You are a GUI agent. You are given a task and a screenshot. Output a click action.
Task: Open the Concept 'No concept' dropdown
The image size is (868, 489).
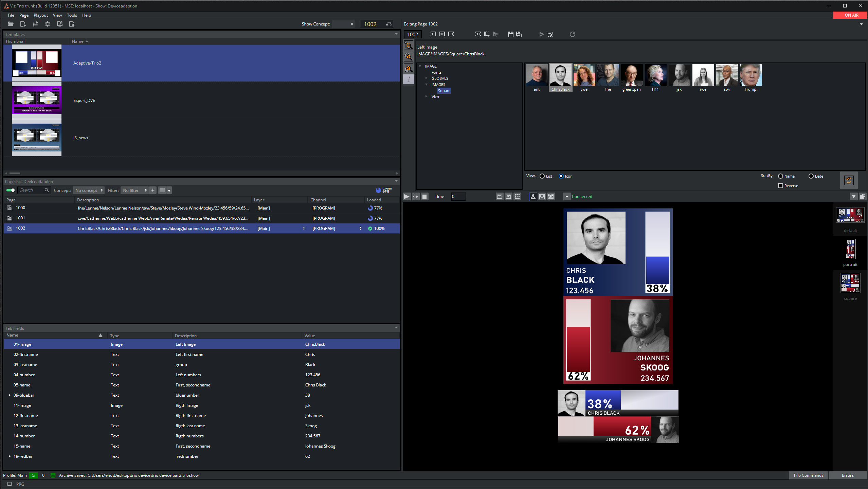coord(89,191)
